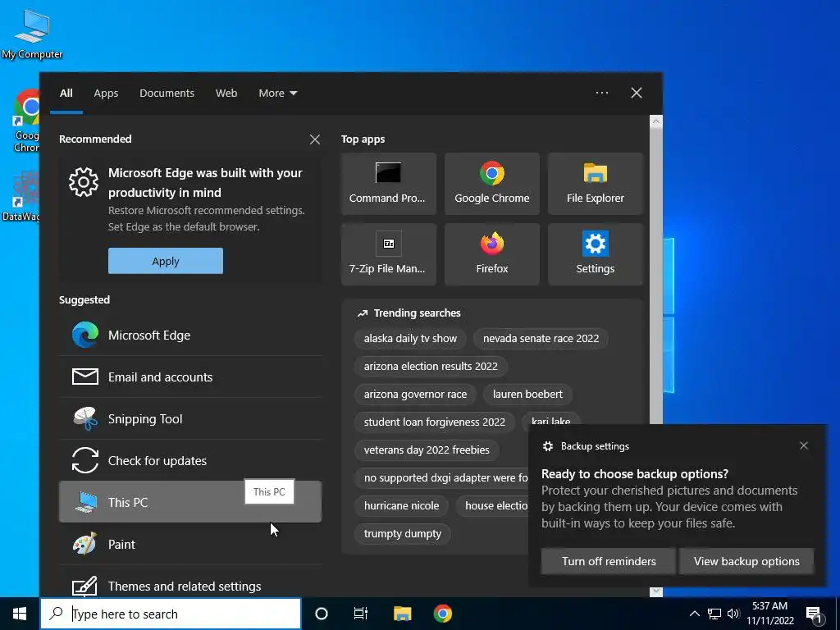The image size is (840, 630).
Task: Open Themes and related settings
Action: pyautogui.click(x=190, y=586)
